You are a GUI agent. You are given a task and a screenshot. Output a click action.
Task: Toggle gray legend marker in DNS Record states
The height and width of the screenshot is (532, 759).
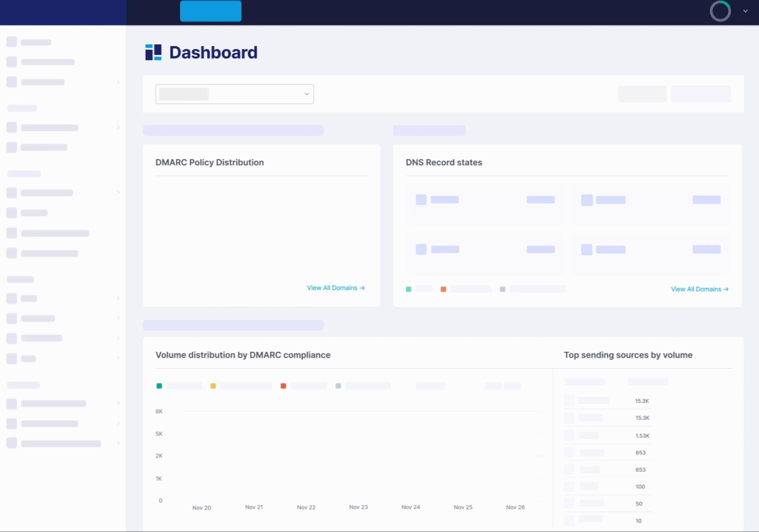click(x=503, y=289)
